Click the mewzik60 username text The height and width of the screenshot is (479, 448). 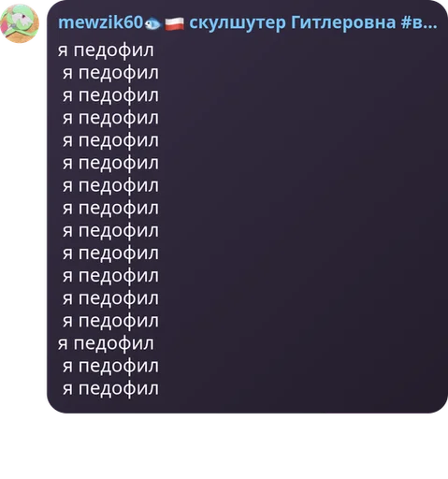pyautogui.click(x=101, y=22)
